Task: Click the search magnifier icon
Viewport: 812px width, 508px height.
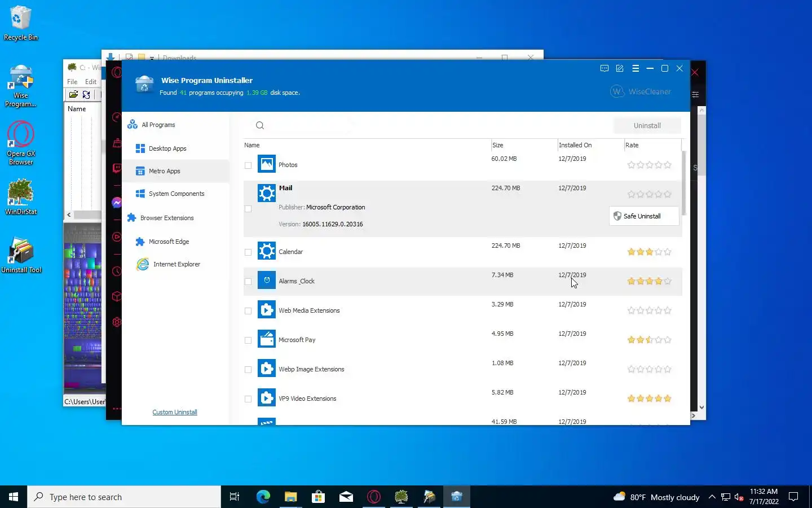Action: tap(260, 125)
